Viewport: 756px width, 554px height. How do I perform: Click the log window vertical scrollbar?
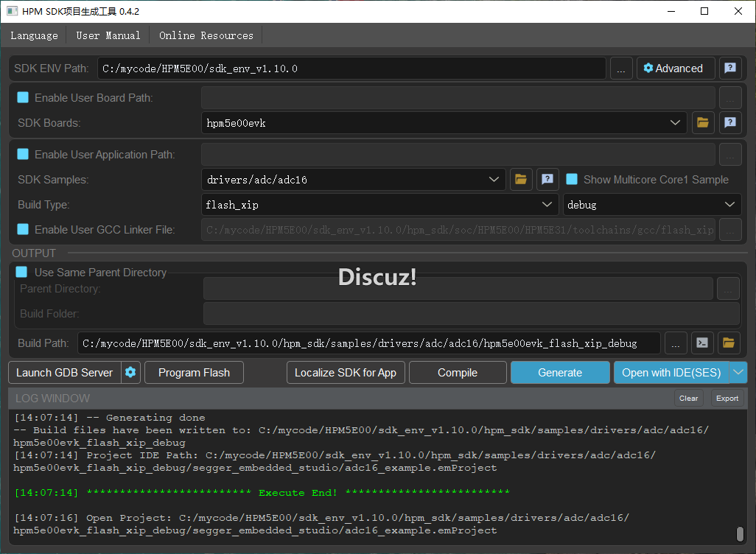pos(740,534)
